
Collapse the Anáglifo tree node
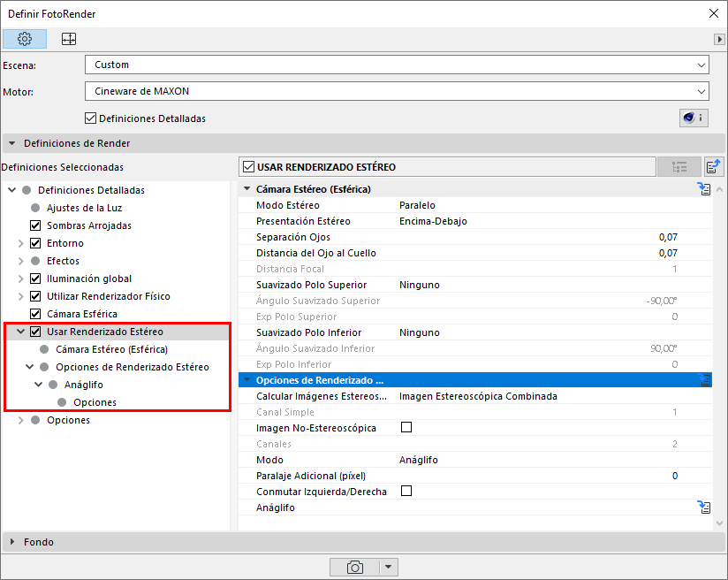(x=39, y=385)
